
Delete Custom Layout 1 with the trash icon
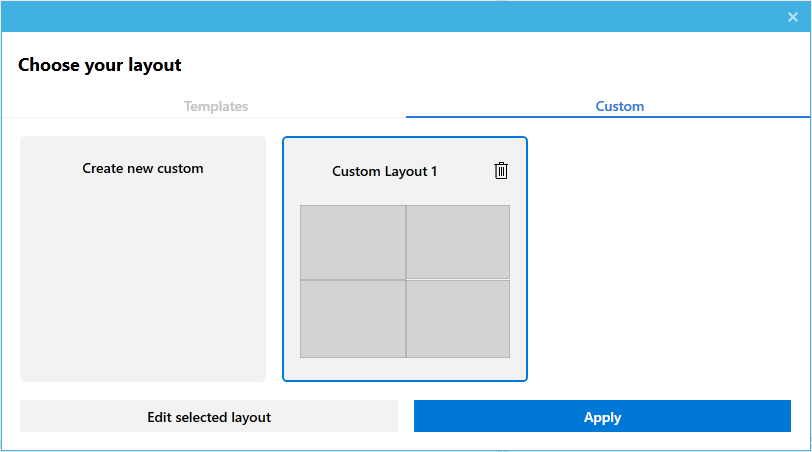click(x=501, y=170)
